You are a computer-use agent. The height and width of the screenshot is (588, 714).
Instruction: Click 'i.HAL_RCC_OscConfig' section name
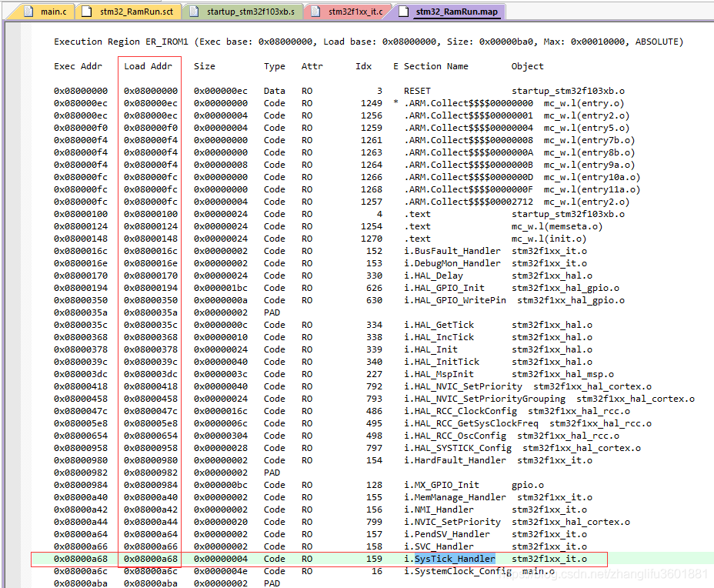[x=455, y=435]
